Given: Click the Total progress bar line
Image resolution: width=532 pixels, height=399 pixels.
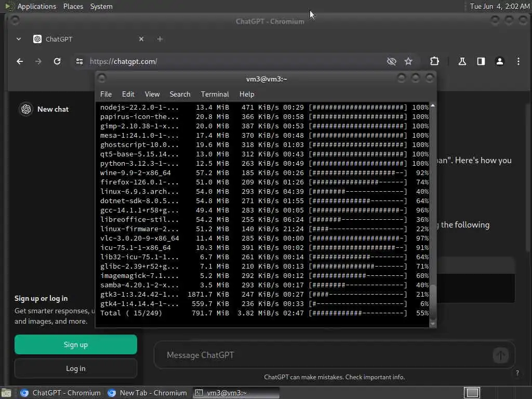Looking at the screenshot, I should click(x=358, y=313).
